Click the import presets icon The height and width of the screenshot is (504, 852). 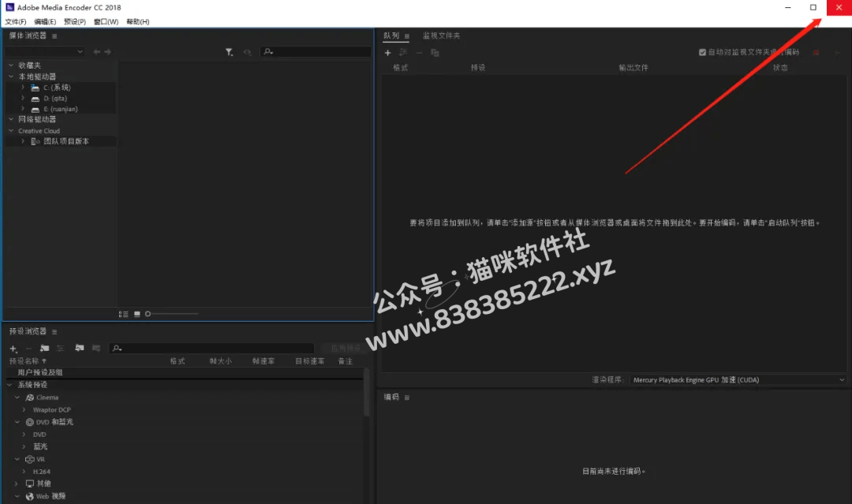(80, 348)
